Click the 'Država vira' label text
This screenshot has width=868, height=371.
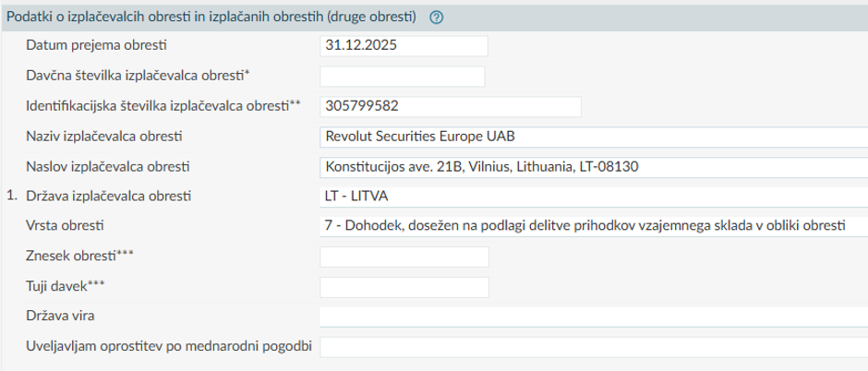pyautogui.click(x=62, y=317)
